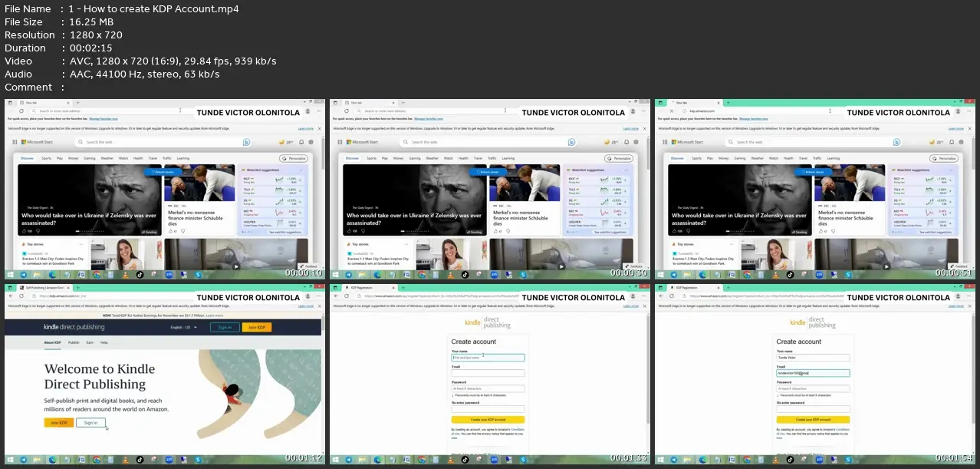Click the Windows Start button in 00:01:54 frame

pos(661,459)
